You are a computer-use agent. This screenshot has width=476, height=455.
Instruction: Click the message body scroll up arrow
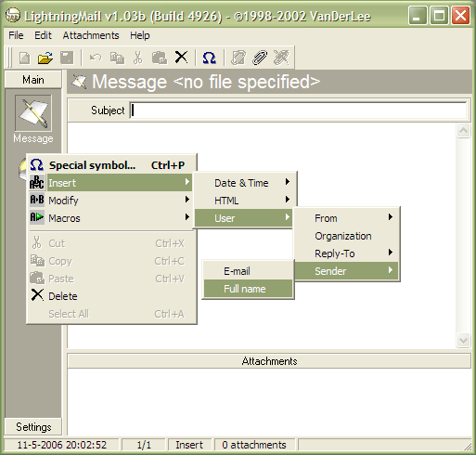pyautogui.click(x=463, y=131)
